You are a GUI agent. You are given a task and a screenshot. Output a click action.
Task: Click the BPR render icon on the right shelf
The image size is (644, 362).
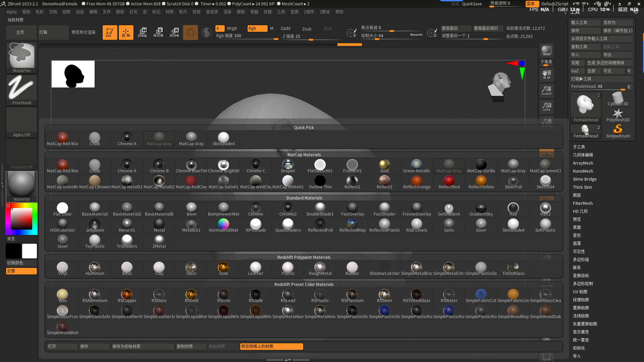(x=546, y=51)
